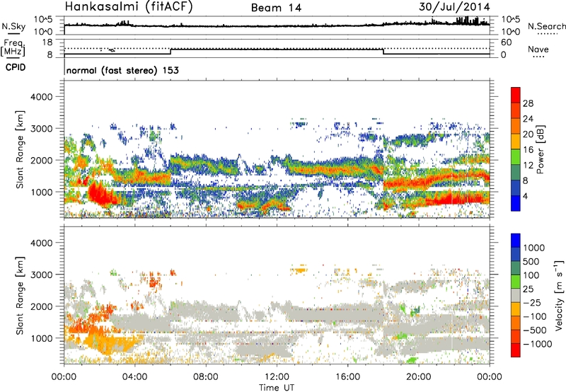Click the '4000' tick of power panel
This screenshot has height=392, width=566.
pyautogui.click(x=42, y=97)
